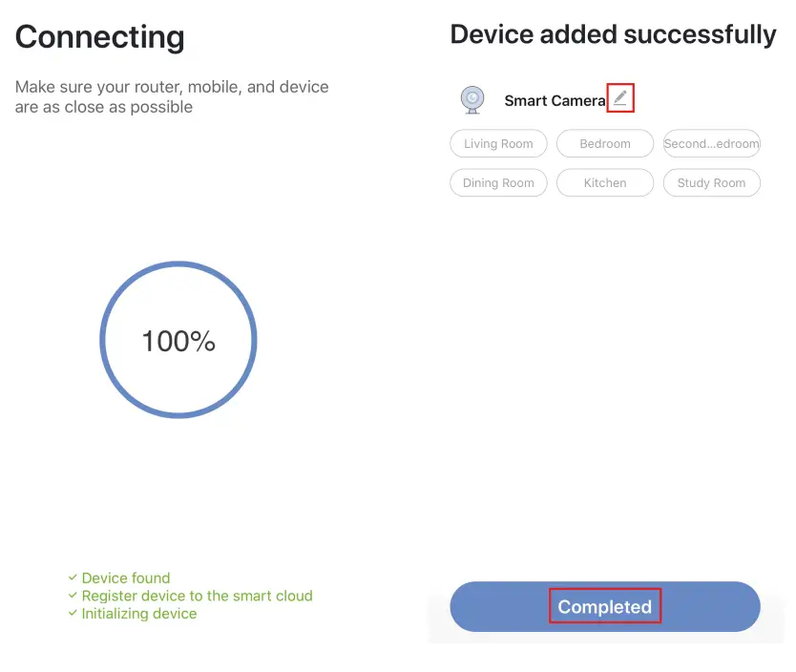Click the checkmark icon beside Initializing device
This screenshot has width=796, height=672.
[73, 614]
